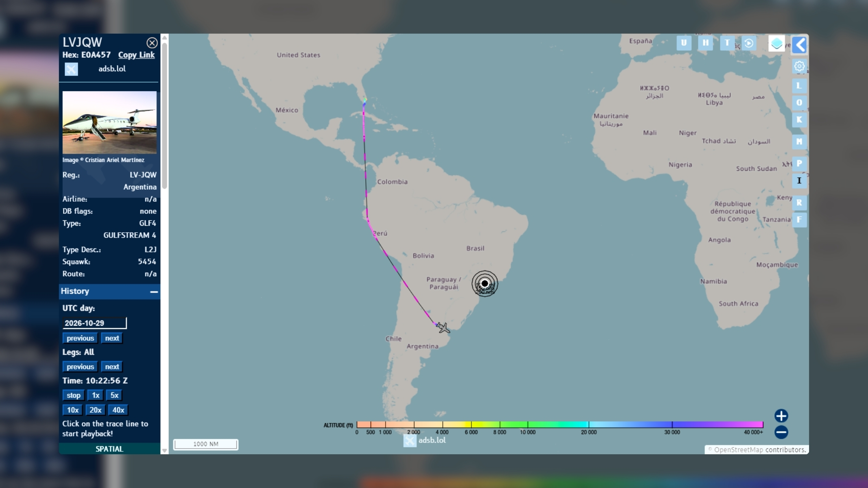The height and width of the screenshot is (488, 868).
Task: Click the F map option button
Action: click(x=799, y=220)
